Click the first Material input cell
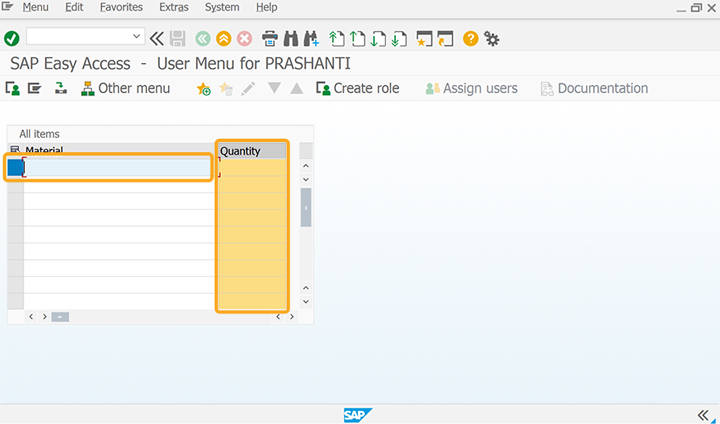 [x=118, y=168]
